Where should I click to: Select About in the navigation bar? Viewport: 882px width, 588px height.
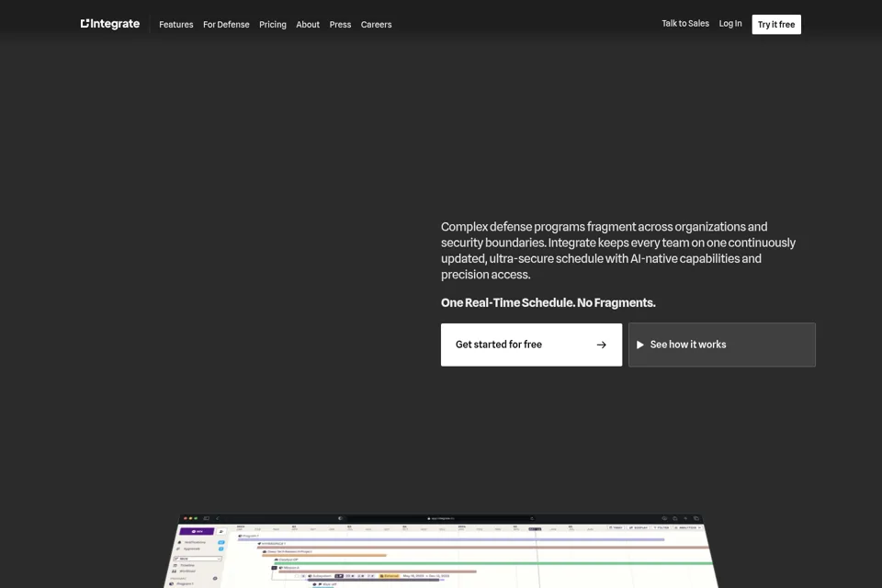pos(308,24)
